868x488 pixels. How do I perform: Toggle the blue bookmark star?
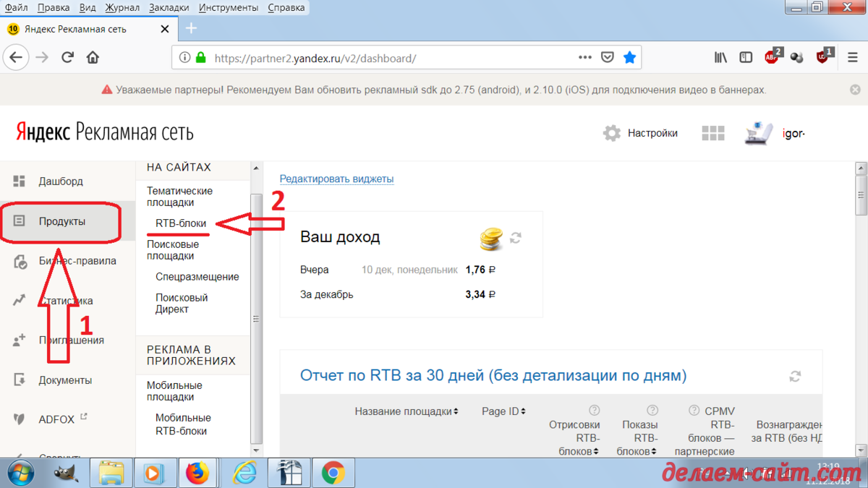[630, 58]
